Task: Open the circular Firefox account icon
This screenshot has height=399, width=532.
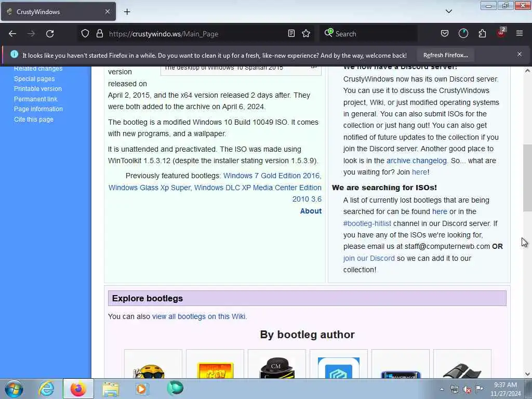Action: [463, 34]
